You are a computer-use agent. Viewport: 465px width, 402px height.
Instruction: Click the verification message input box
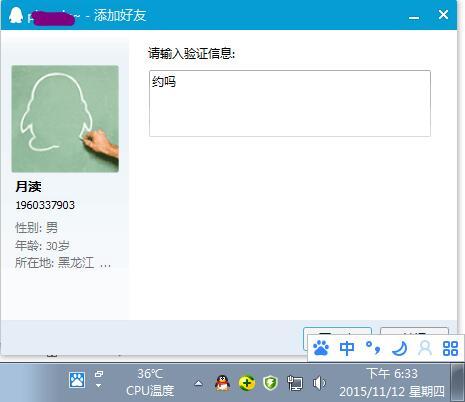tap(290, 103)
